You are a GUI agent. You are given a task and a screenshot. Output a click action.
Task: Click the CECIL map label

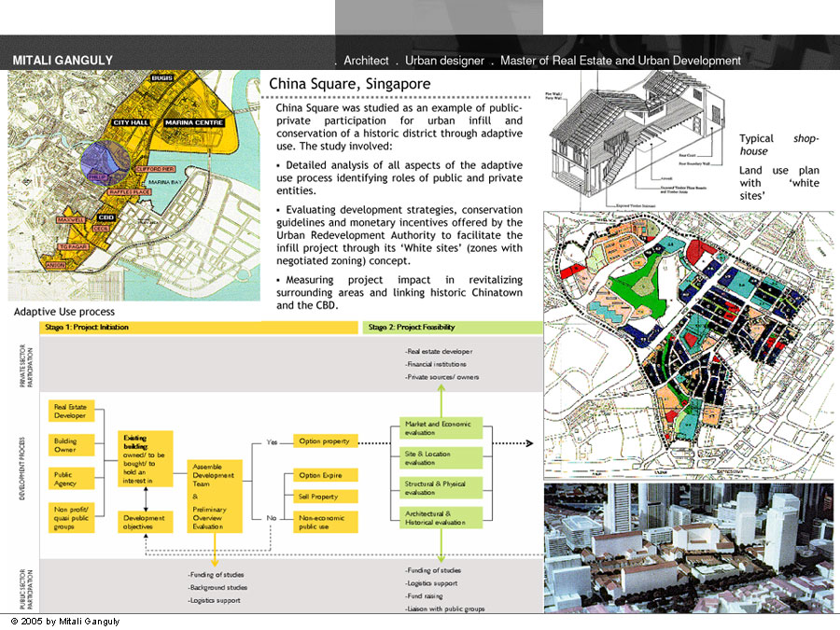click(101, 229)
